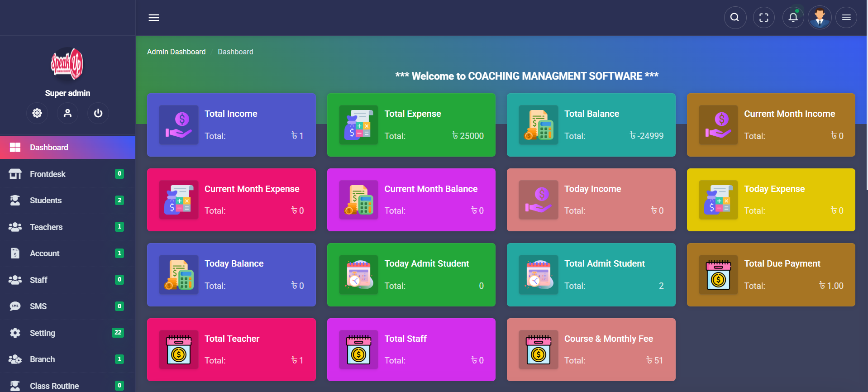Viewport: 868px width, 392px height.
Task: Open Staff in the sidebar
Action: (68, 280)
